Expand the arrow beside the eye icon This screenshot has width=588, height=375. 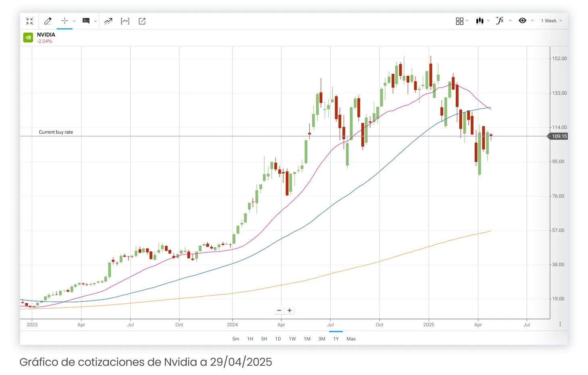(532, 21)
